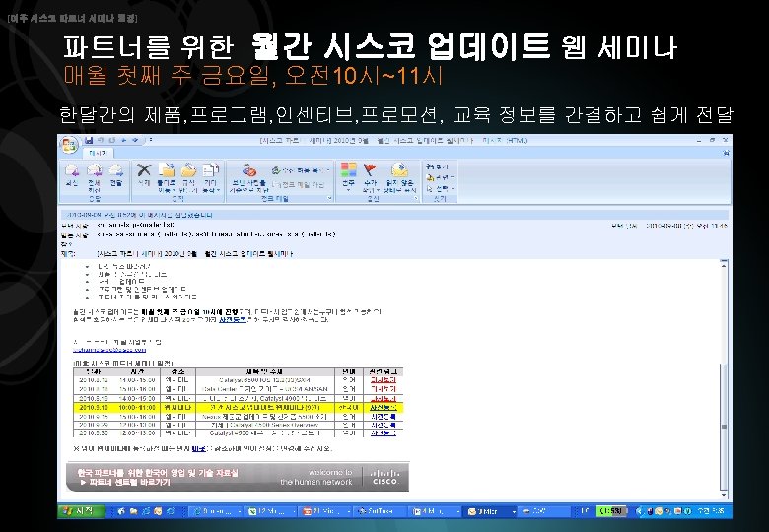
Task: Mark the message as unread via envelope icon
Action: click(x=399, y=177)
